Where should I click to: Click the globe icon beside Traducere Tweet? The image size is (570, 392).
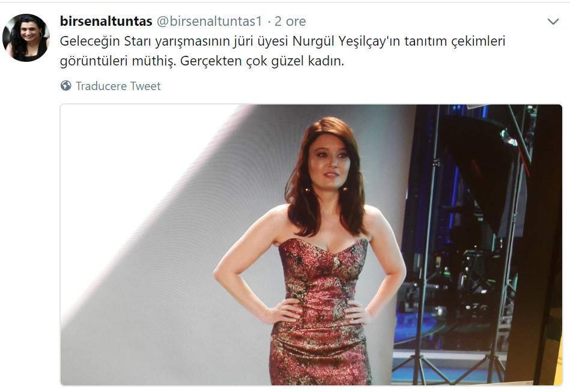click(x=66, y=86)
